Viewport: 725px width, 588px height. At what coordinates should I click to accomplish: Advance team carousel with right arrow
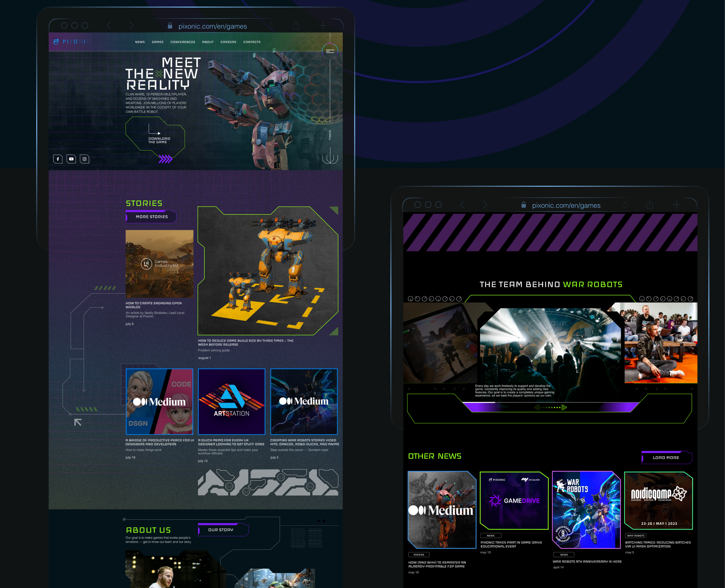tap(564, 407)
